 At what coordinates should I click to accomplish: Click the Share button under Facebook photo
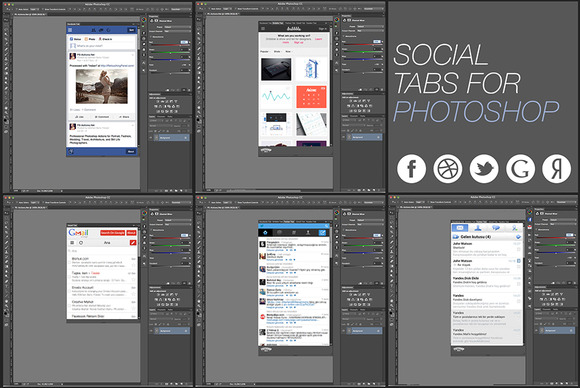pyautogui.click(x=124, y=117)
